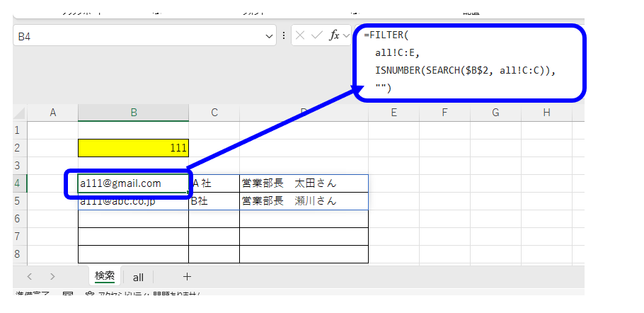Image resolution: width=644 pixels, height=313 pixels.
Task: Select the 検索 sheet tab
Action: click(105, 277)
